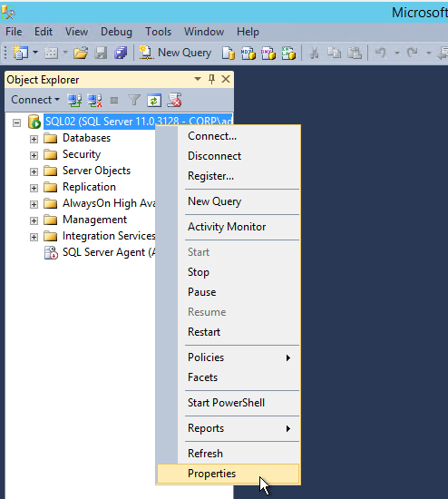Expand the Security folder node
Image resolution: width=448 pixels, height=499 pixels.
(x=34, y=155)
